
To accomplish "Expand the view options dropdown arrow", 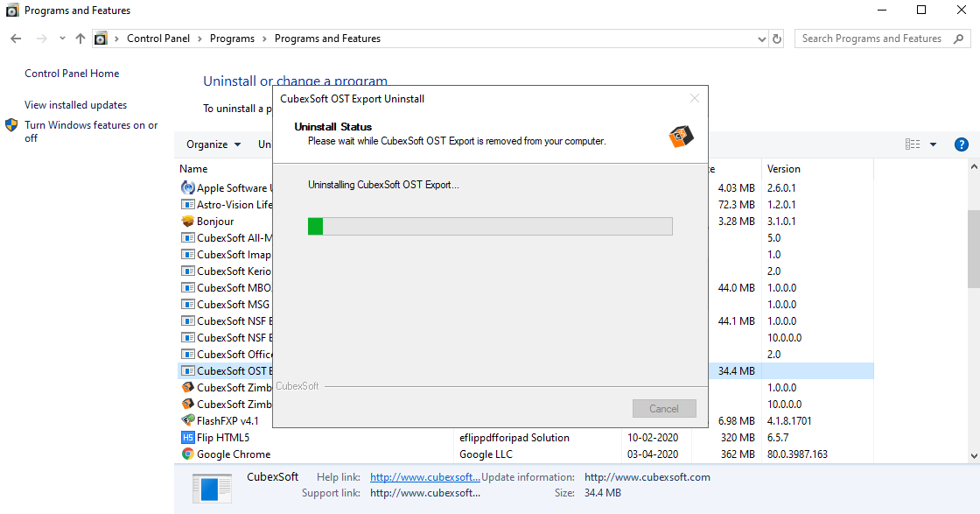I will coord(933,144).
